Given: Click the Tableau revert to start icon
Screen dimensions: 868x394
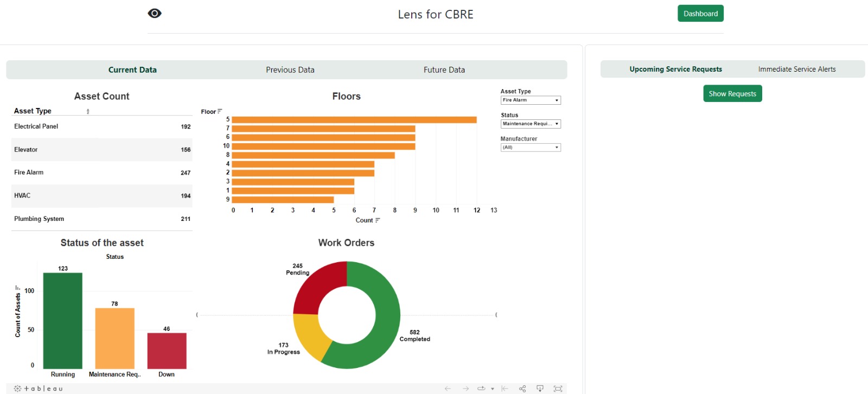Looking at the screenshot, I should point(505,389).
